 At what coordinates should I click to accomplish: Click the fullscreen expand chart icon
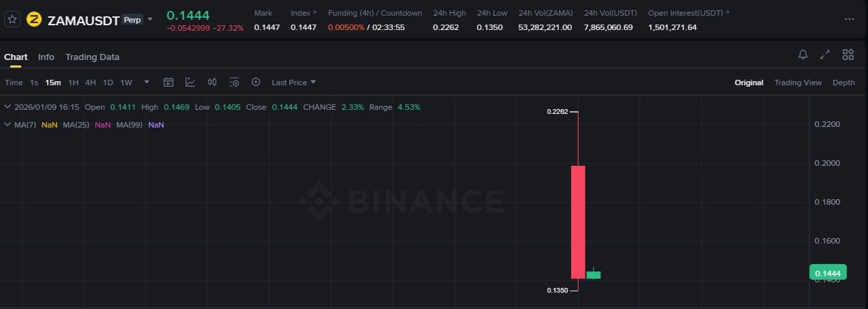click(x=825, y=55)
